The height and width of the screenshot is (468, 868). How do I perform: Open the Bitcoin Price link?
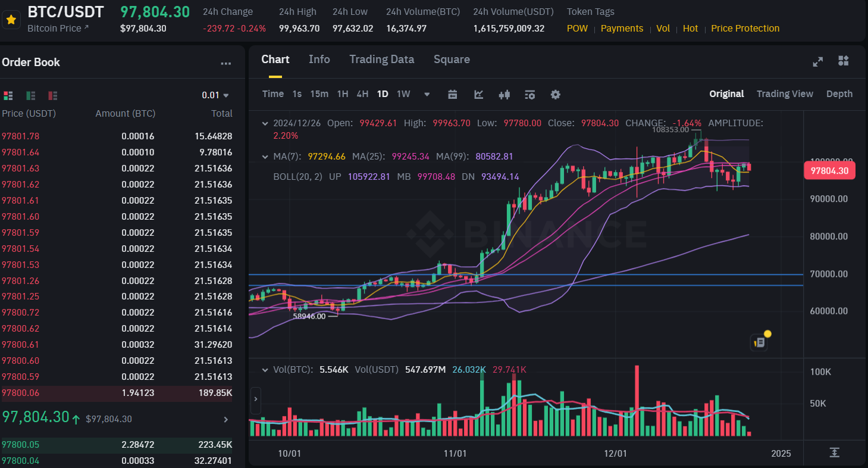click(58, 28)
